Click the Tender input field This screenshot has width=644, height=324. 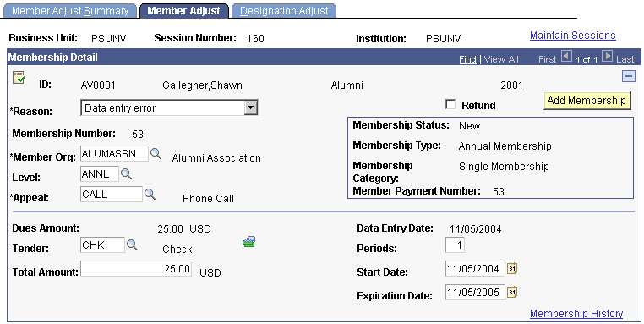(x=102, y=245)
